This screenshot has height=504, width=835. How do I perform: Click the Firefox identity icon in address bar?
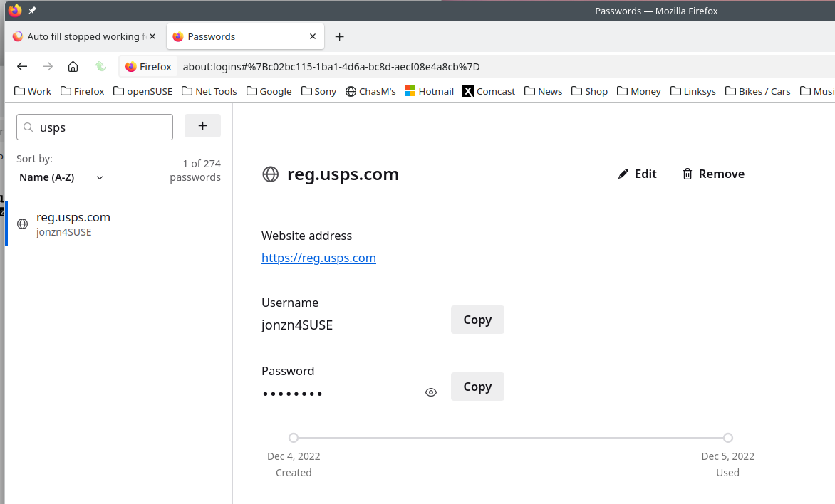coord(131,66)
